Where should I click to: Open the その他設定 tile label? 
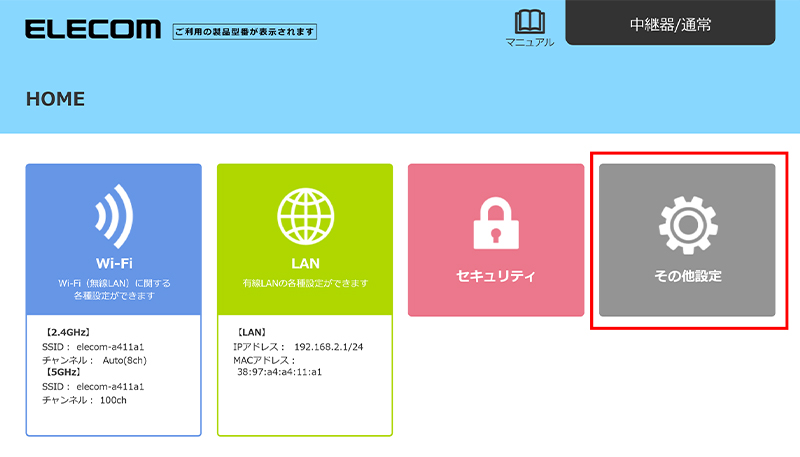[x=686, y=275]
